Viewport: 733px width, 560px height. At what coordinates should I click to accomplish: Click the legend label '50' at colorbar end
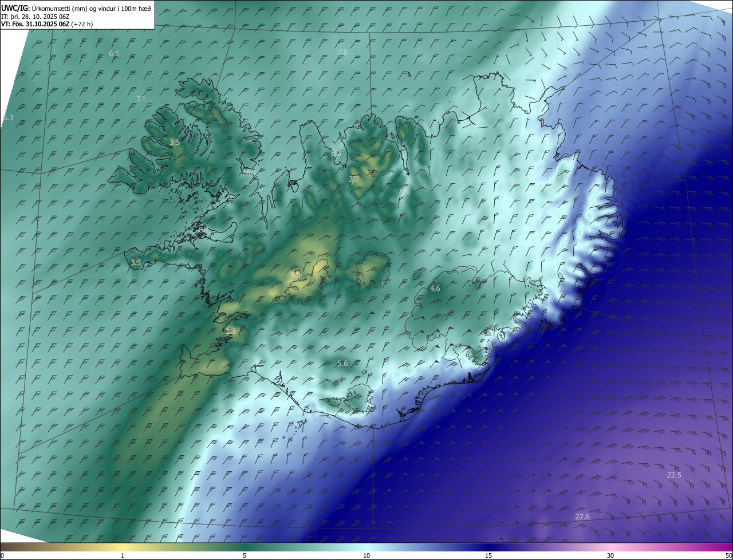(728, 556)
